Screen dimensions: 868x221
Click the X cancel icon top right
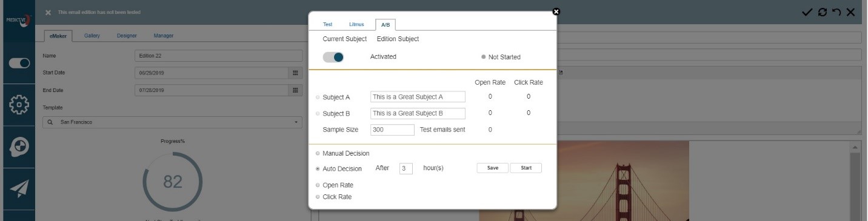pos(850,12)
